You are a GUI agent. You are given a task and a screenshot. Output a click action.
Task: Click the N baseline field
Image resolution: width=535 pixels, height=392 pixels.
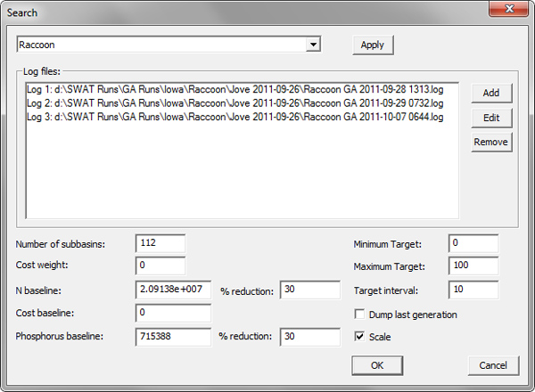[173, 290]
